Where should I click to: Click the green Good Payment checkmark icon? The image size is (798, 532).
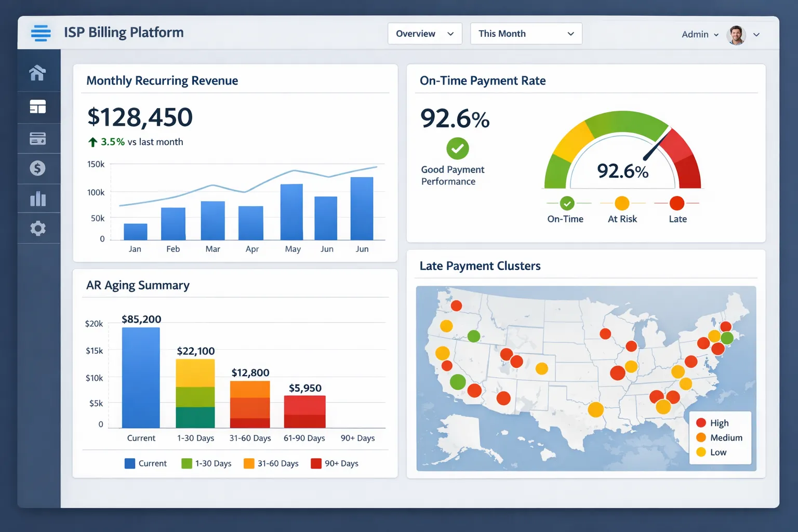pyautogui.click(x=458, y=149)
